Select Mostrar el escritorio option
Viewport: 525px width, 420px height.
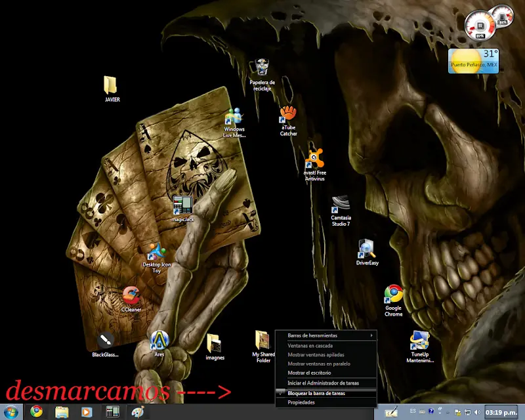pyautogui.click(x=326, y=373)
